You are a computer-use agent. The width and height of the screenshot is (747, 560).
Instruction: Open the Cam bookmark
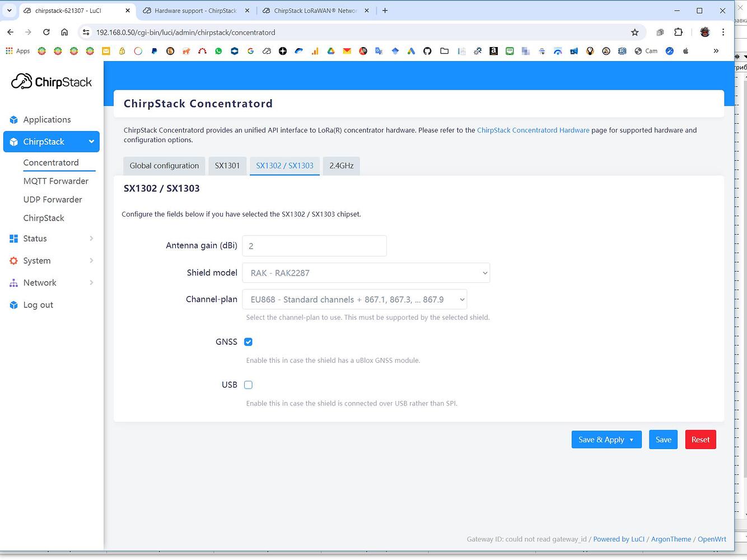click(x=646, y=51)
